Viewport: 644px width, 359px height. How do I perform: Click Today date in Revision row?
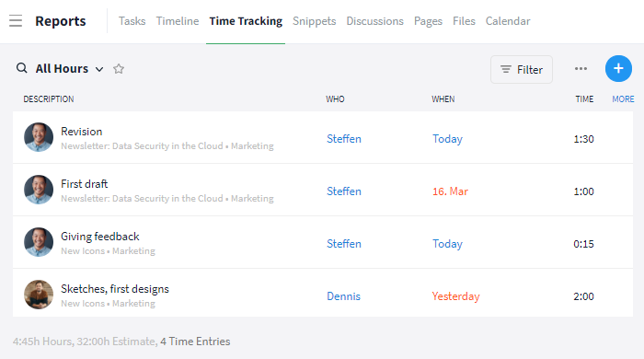click(447, 139)
